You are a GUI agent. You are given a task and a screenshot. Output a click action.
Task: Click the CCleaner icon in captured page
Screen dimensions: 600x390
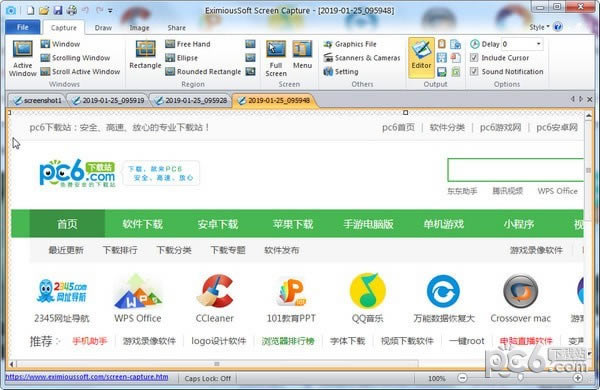(215, 292)
